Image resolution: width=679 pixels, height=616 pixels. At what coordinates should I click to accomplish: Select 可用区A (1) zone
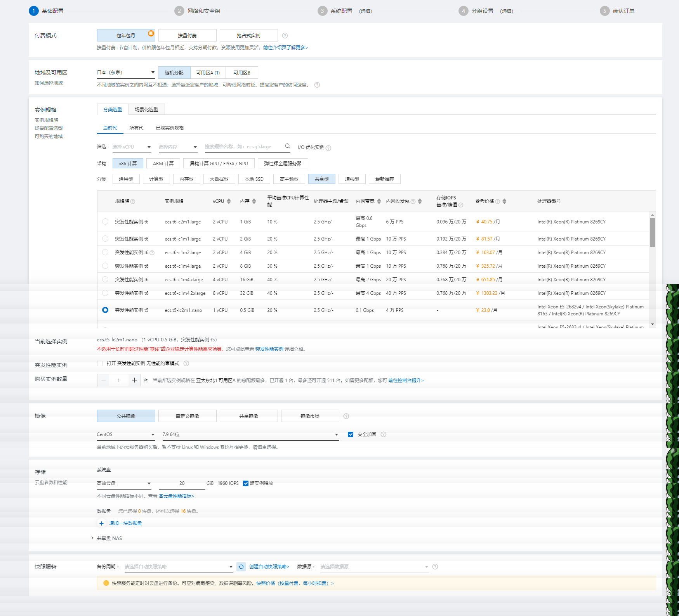pyautogui.click(x=208, y=73)
